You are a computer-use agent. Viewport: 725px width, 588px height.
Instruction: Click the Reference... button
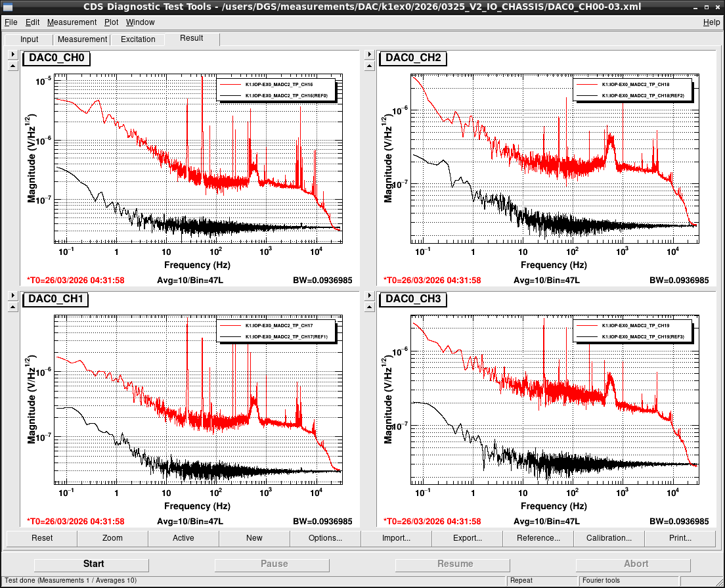[x=538, y=538]
